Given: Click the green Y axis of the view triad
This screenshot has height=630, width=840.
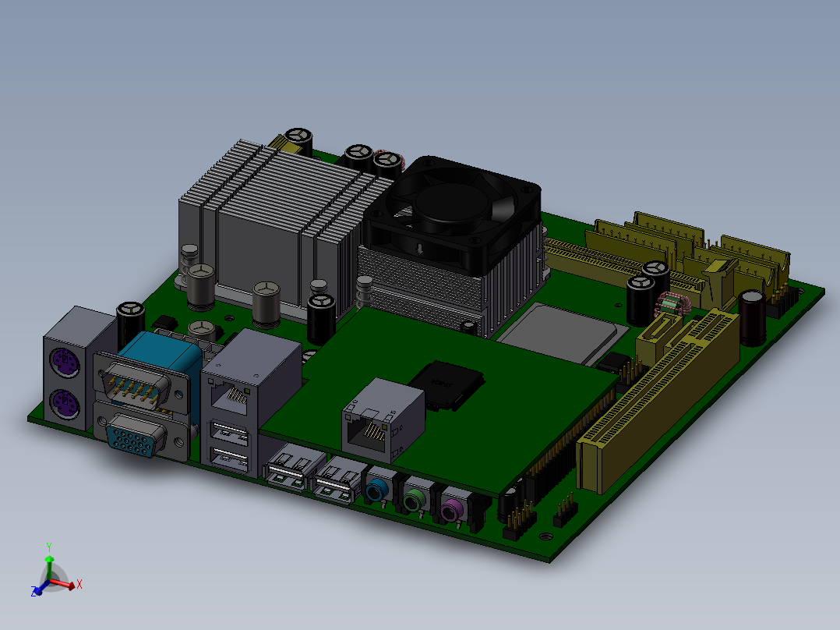Looking at the screenshot, I should (49, 561).
